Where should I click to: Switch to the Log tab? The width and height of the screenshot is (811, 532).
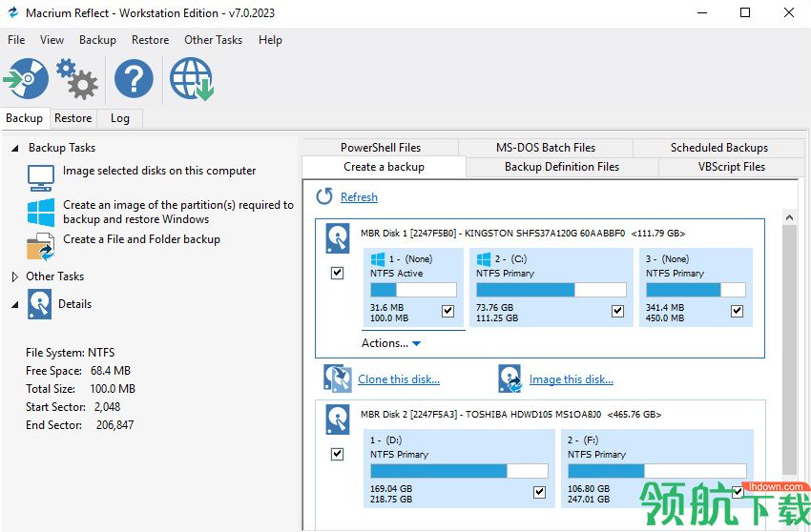coord(119,118)
